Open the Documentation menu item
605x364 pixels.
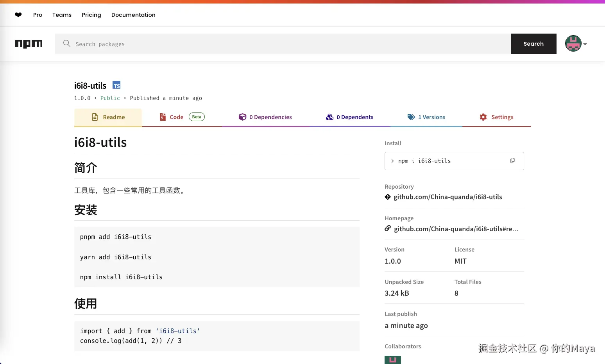click(x=133, y=15)
